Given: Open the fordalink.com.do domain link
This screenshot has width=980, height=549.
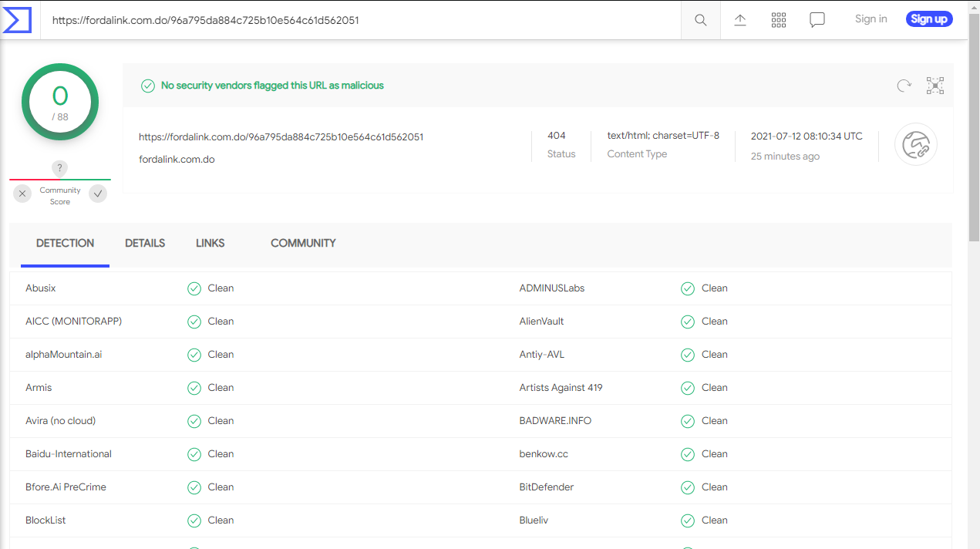Looking at the screenshot, I should [177, 158].
